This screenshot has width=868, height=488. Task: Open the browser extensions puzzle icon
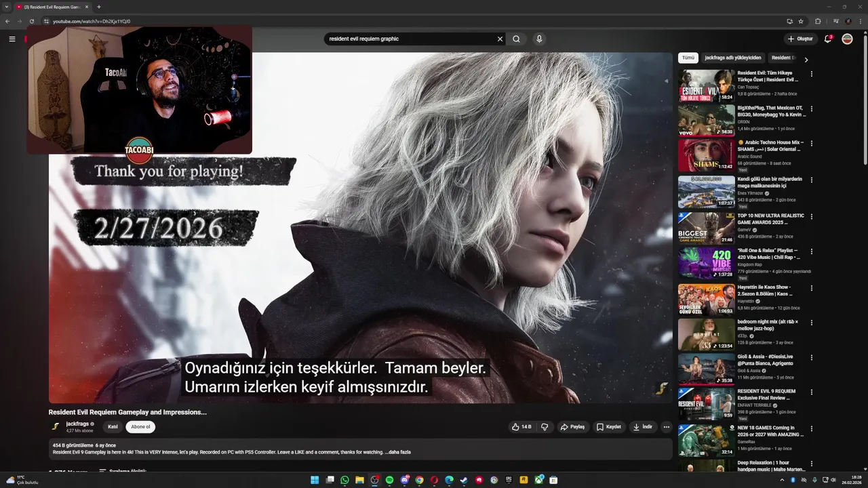click(818, 21)
